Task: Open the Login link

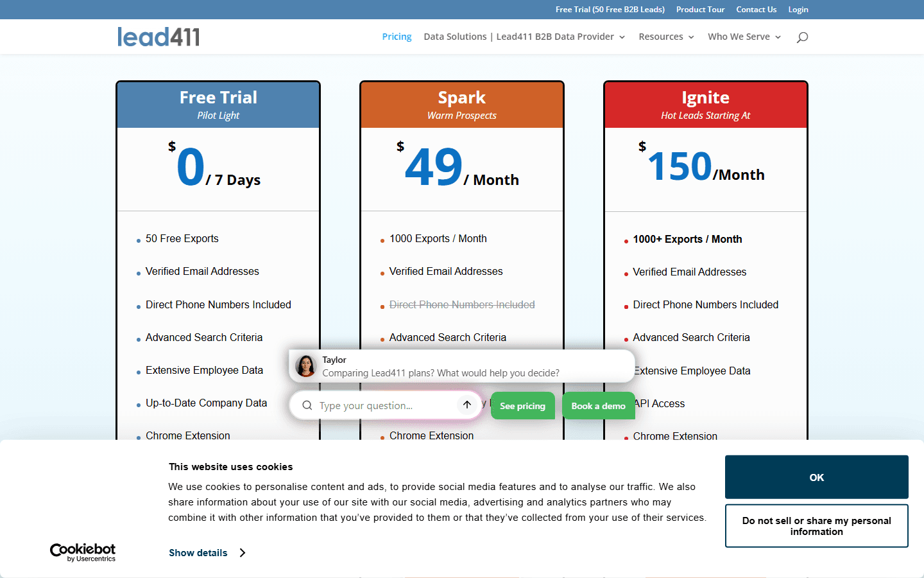Action: 798,10
